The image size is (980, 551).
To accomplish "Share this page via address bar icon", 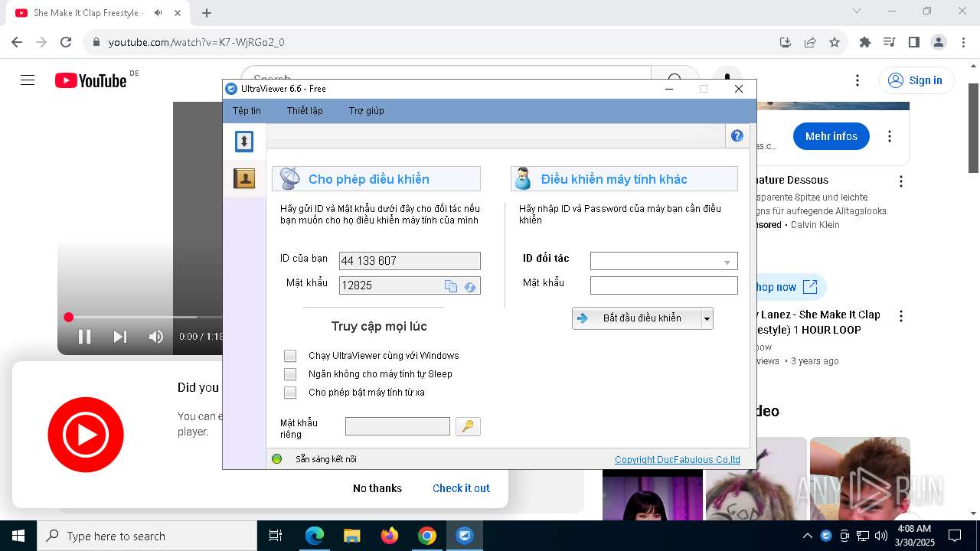I will [x=810, y=42].
